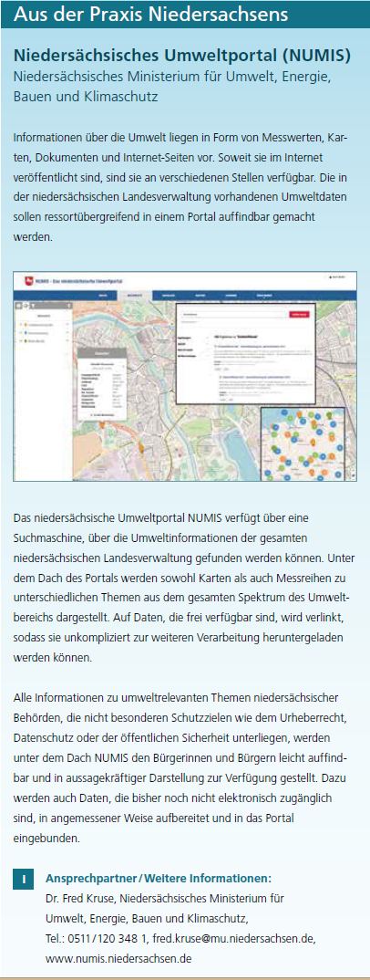Viewport: 370px width, 980px height.
Task: Open the www.numis.niedersachsen.de link
Action: click(x=118, y=957)
